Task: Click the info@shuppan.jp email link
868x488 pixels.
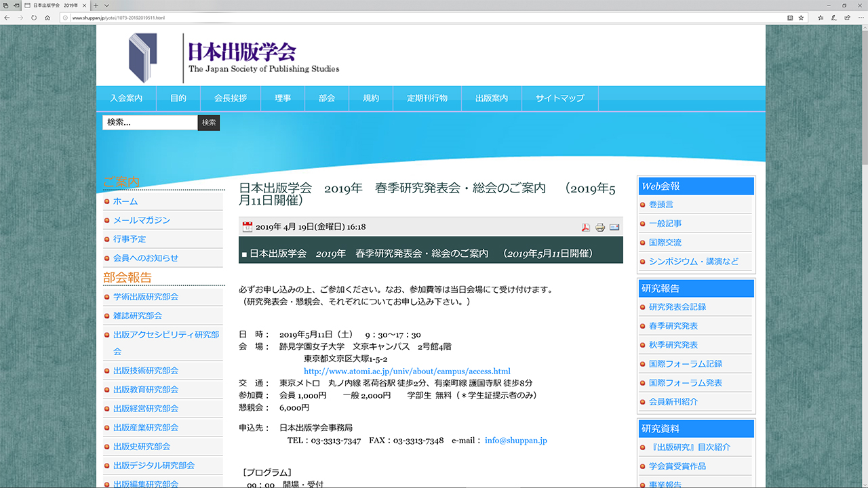Action: [516, 441]
